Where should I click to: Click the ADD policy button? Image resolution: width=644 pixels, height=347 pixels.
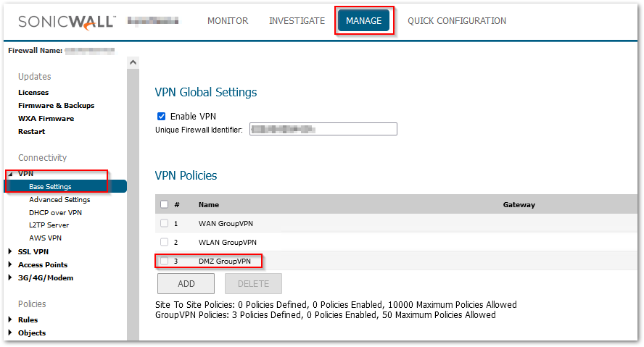coord(186,284)
